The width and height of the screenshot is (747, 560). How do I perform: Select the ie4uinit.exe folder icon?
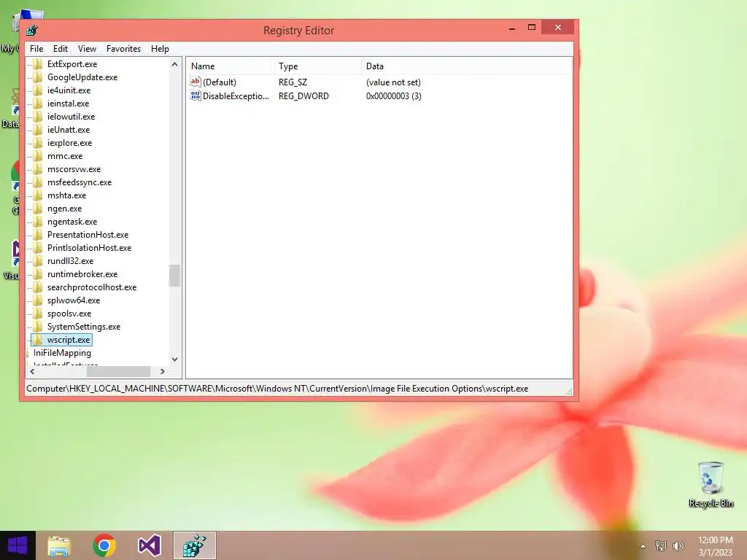(38, 90)
